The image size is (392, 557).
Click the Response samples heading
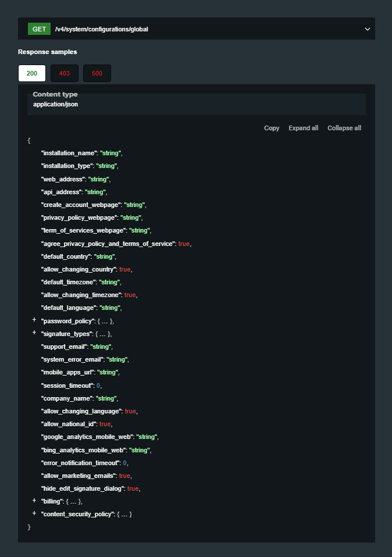47,52
